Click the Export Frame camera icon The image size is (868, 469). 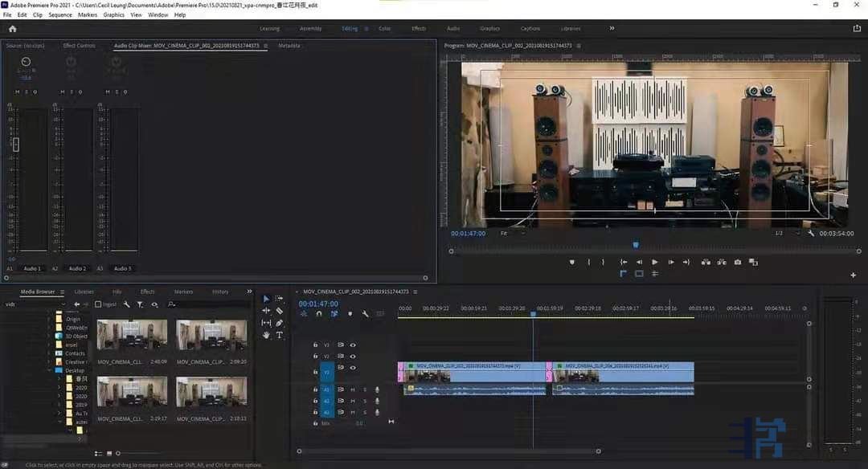738,262
